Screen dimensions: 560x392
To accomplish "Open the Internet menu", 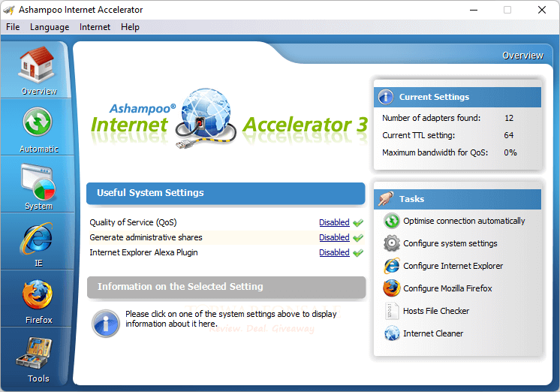I will tap(95, 27).
